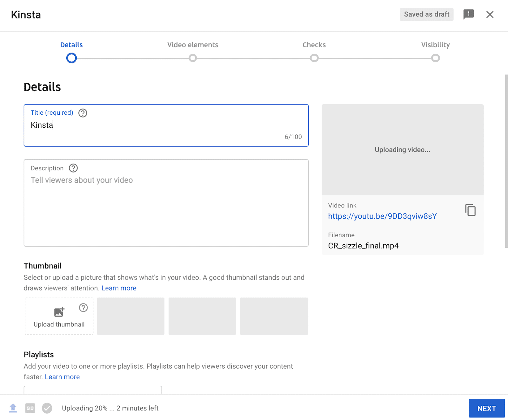This screenshot has height=420, width=508.
Task: Open Learn more about playlists
Action: click(x=62, y=377)
